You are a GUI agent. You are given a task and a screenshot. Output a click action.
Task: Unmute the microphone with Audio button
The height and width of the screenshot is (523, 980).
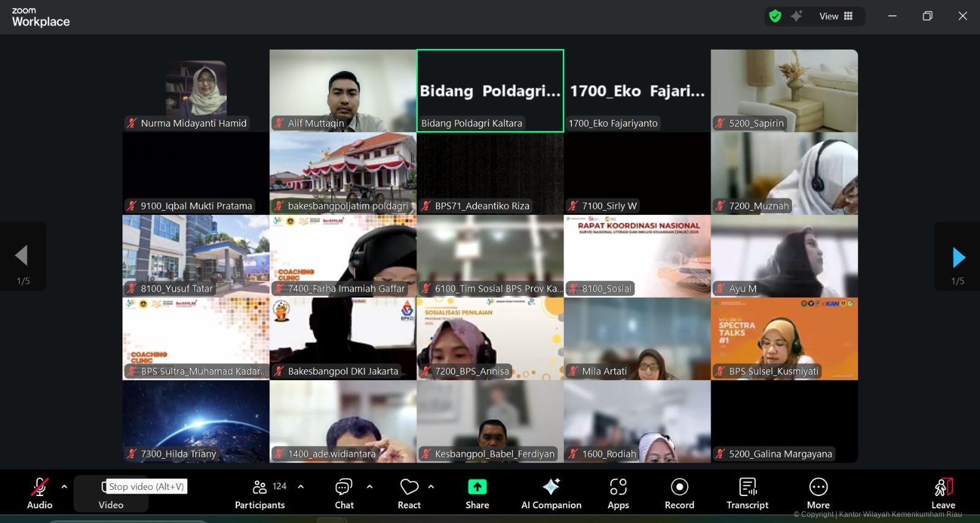(x=39, y=494)
